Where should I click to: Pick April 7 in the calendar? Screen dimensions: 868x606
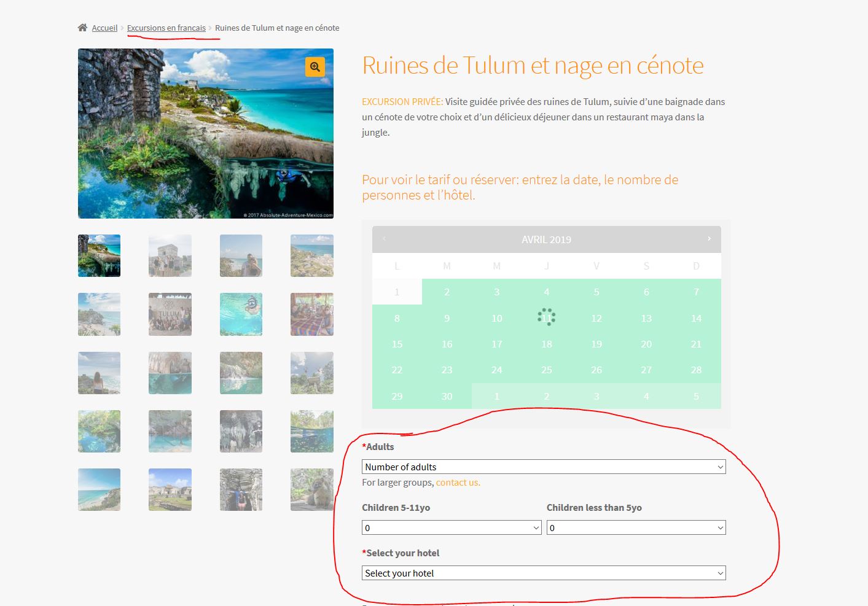point(696,292)
